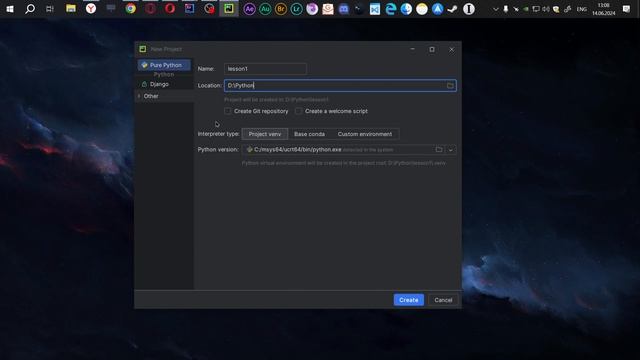Image resolution: width=640 pixels, height=360 pixels.
Task: Open Task View on the taskbar
Action: coord(50,9)
